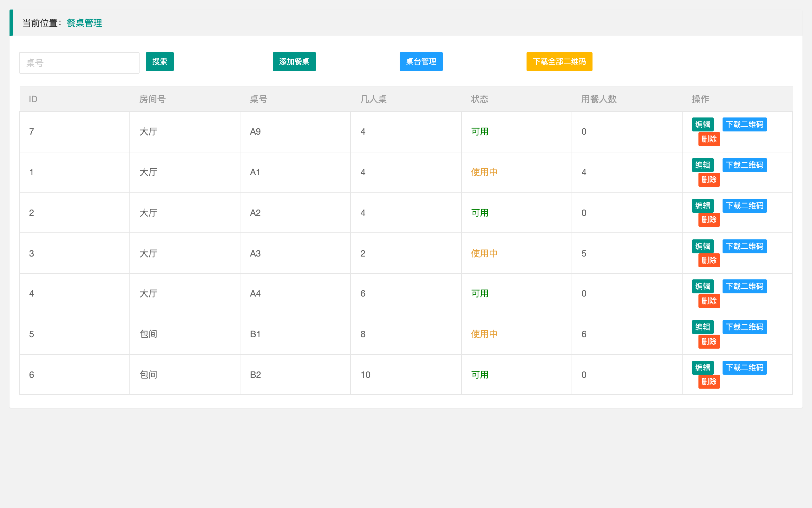Image resolution: width=812 pixels, height=508 pixels.
Task: Click the 搜索 button
Action: (160, 62)
